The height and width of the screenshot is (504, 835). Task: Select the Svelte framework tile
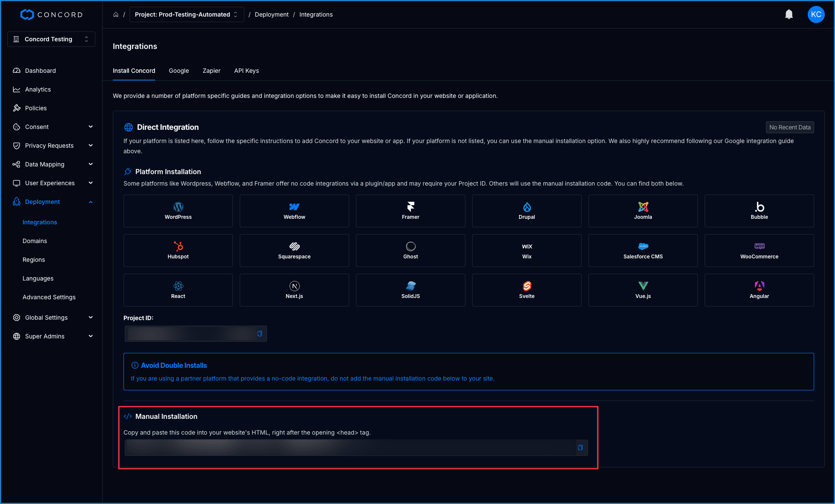click(527, 290)
